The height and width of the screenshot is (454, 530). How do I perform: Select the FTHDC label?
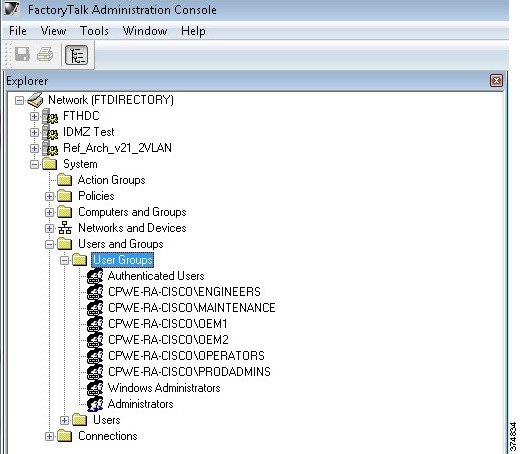(81, 116)
